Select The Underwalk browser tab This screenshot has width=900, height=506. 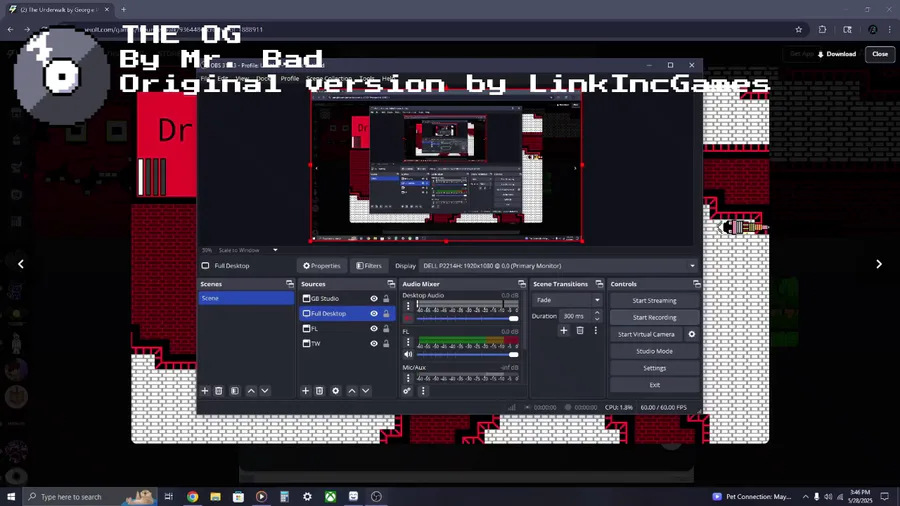[58, 10]
